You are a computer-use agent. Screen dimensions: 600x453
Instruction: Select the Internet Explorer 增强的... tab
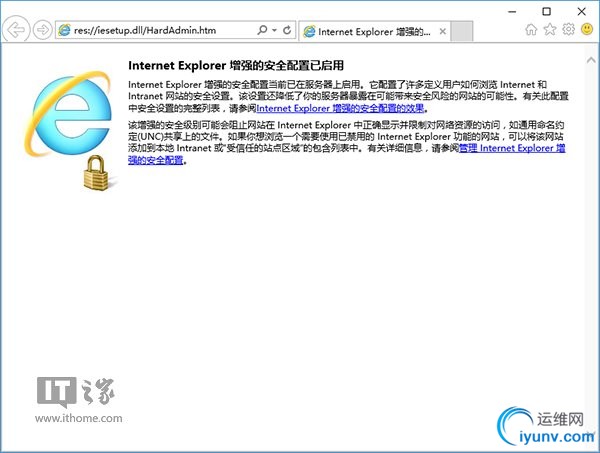[374, 31]
